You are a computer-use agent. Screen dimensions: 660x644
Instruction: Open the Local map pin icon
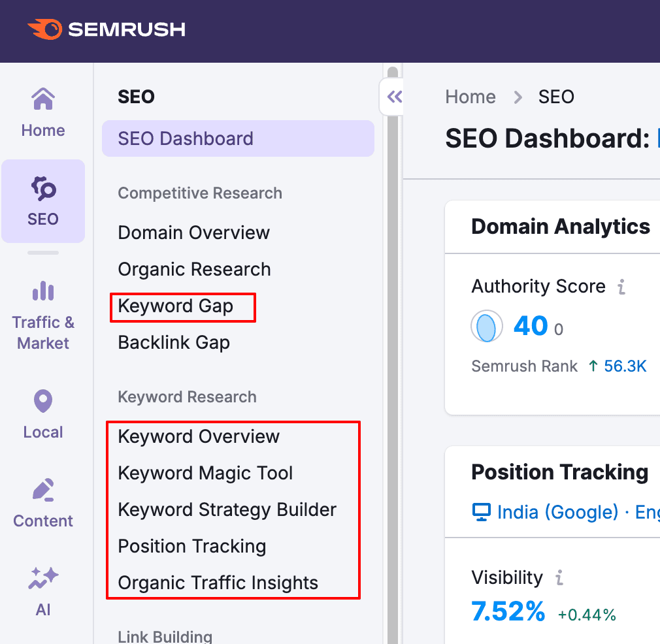(43, 401)
